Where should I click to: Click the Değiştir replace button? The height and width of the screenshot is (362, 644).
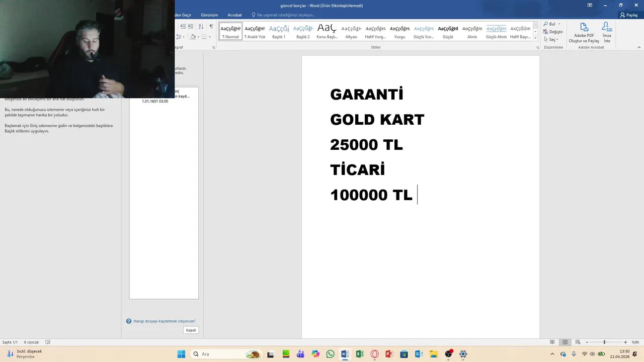click(x=553, y=32)
